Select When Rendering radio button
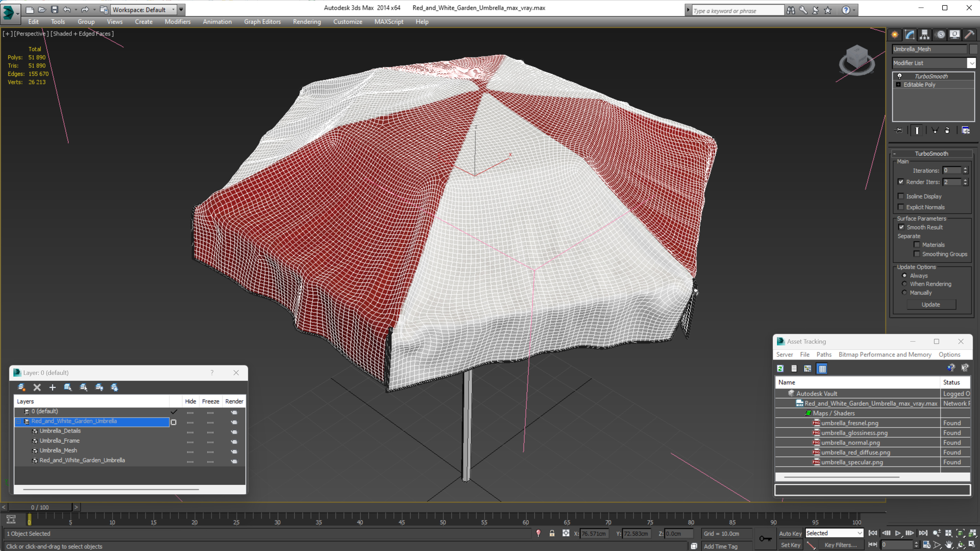This screenshot has width=980, height=551. click(904, 284)
